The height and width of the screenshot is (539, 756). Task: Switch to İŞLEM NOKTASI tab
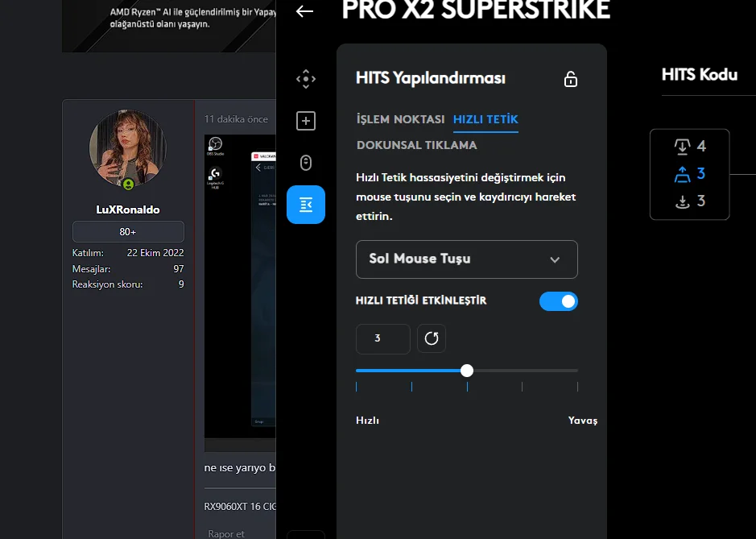[x=400, y=119]
